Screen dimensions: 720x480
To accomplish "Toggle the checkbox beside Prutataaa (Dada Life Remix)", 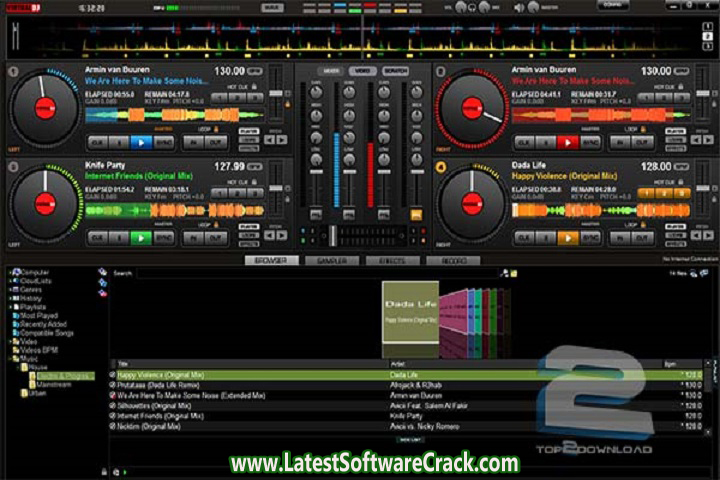I will click(113, 384).
